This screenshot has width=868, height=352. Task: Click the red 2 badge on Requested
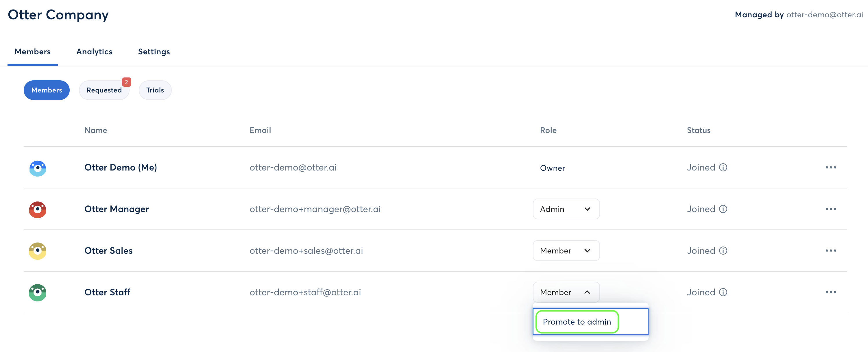pyautogui.click(x=126, y=82)
